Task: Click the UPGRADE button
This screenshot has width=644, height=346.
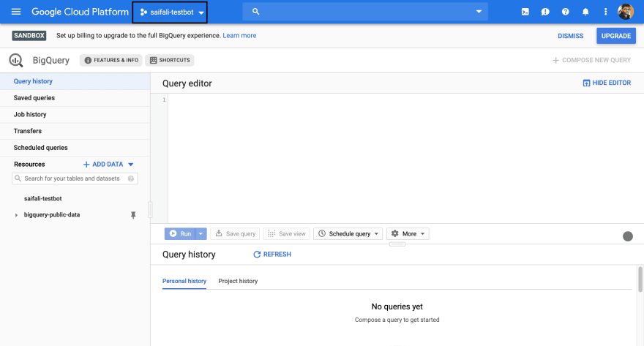Action: pos(616,36)
